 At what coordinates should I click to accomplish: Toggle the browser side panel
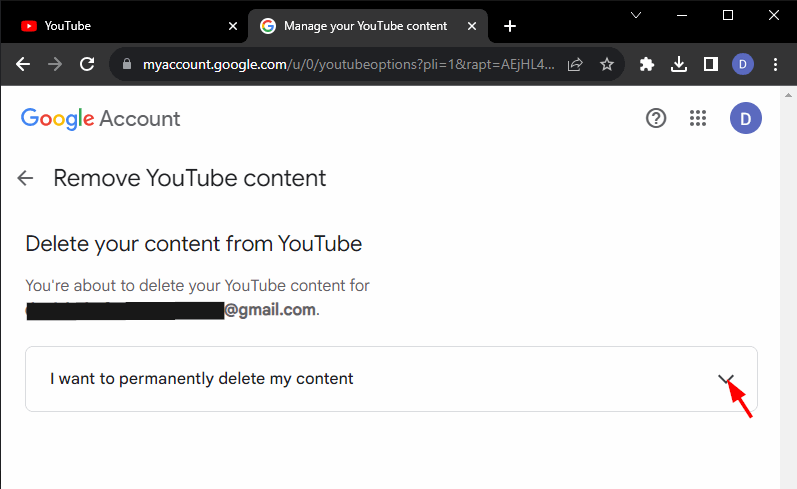pos(710,64)
